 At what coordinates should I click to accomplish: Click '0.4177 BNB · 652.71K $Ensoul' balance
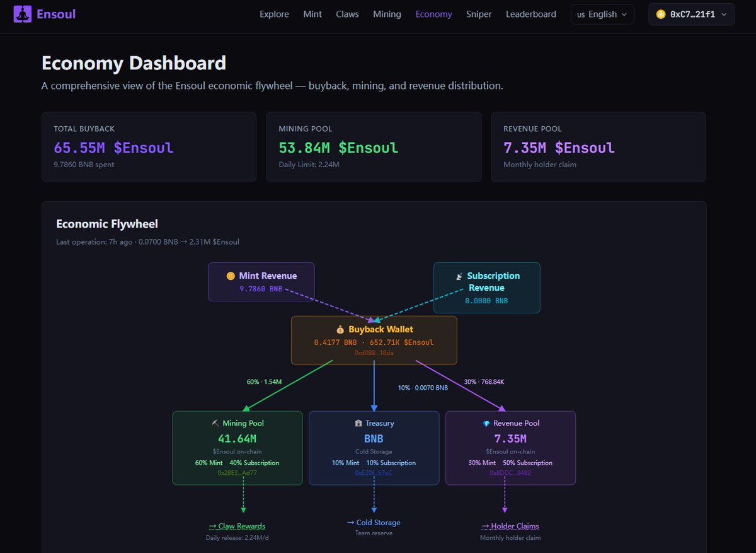click(374, 342)
